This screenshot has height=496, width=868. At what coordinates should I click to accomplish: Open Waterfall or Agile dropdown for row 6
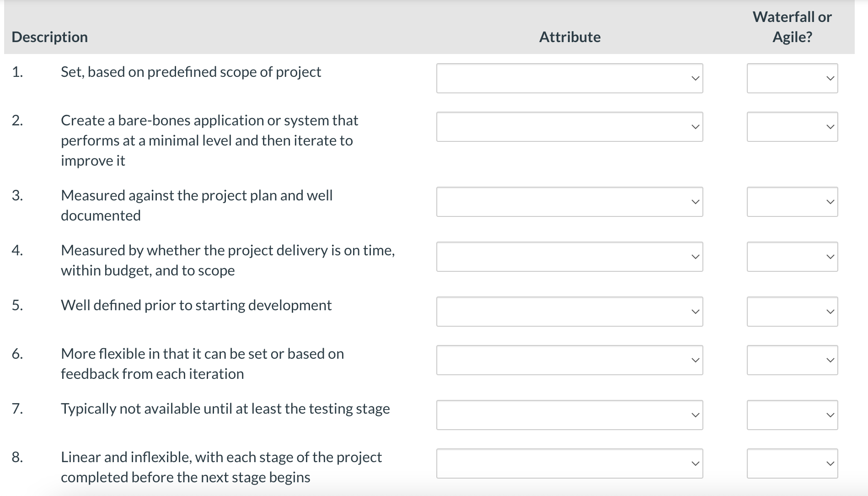[x=792, y=360]
